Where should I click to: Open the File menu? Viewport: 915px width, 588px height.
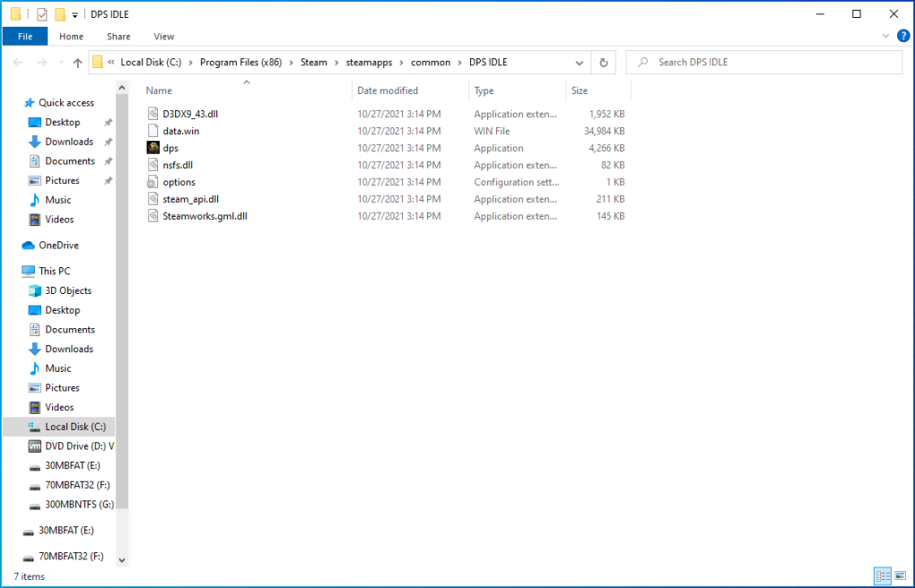(x=25, y=36)
